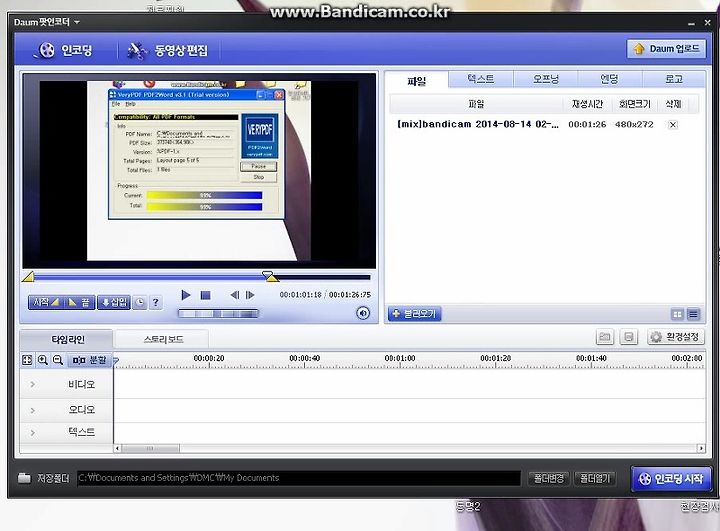Toggle the speaker mute icon
Viewport: 720px width, 531px height.
(363, 313)
